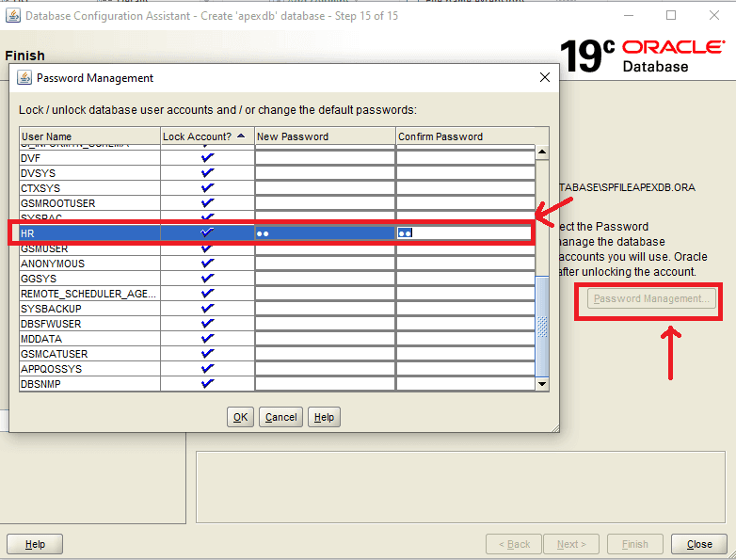Click the Confirm Password column header
Image resolution: width=736 pixels, height=560 pixels.
pos(465,136)
